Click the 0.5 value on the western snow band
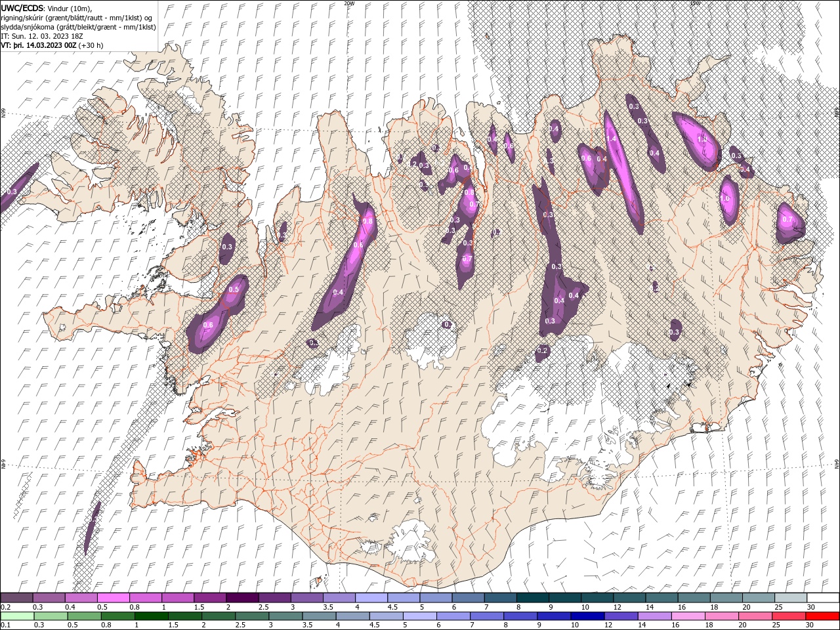The width and height of the screenshot is (840, 630). coord(234,289)
